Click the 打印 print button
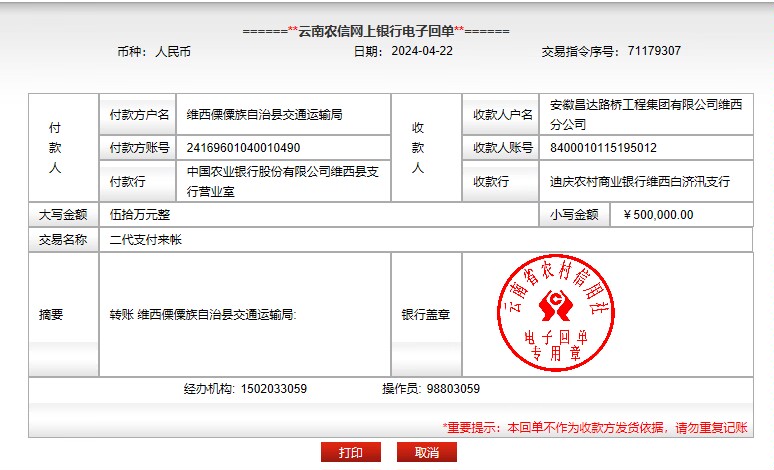The image size is (774, 470). tap(351, 453)
